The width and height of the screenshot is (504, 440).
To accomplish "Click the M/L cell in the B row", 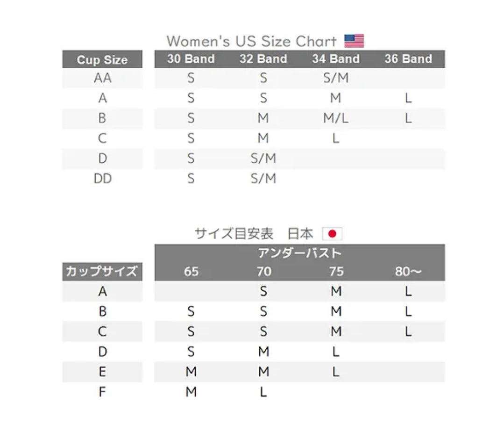I will pos(336,118).
